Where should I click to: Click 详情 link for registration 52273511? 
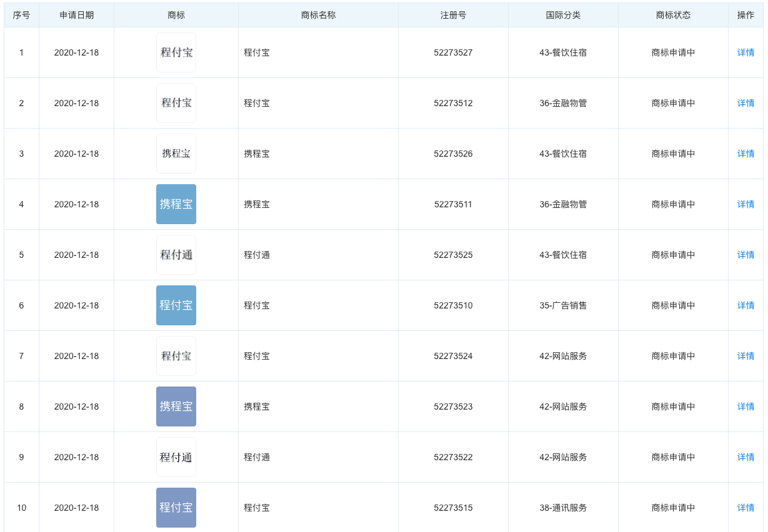tap(746, 204)
